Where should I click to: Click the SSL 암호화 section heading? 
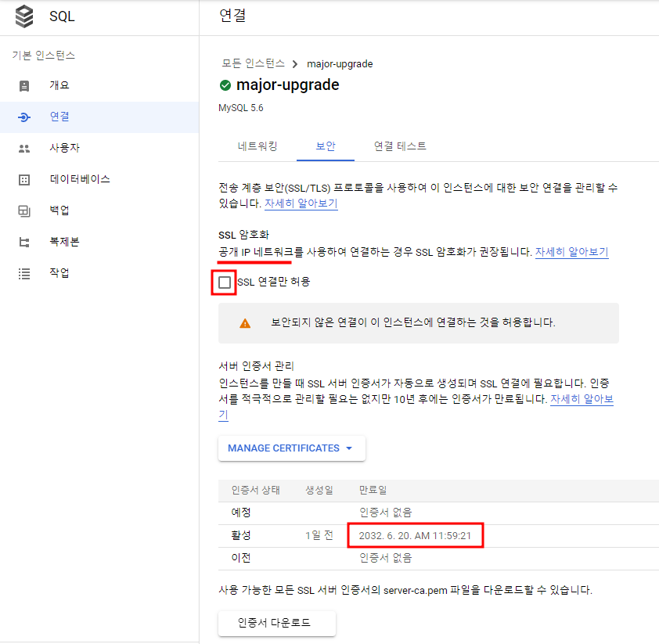tap(243, 236)
